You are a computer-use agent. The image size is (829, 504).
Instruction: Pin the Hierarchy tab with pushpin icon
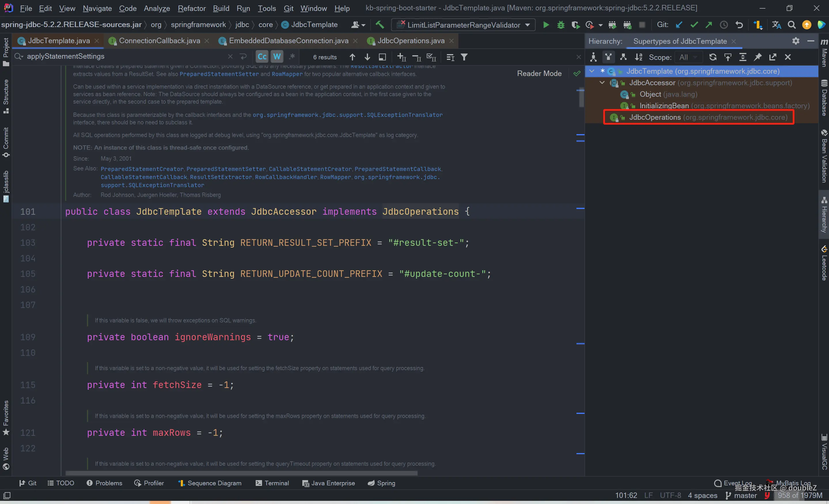[757, 57]
